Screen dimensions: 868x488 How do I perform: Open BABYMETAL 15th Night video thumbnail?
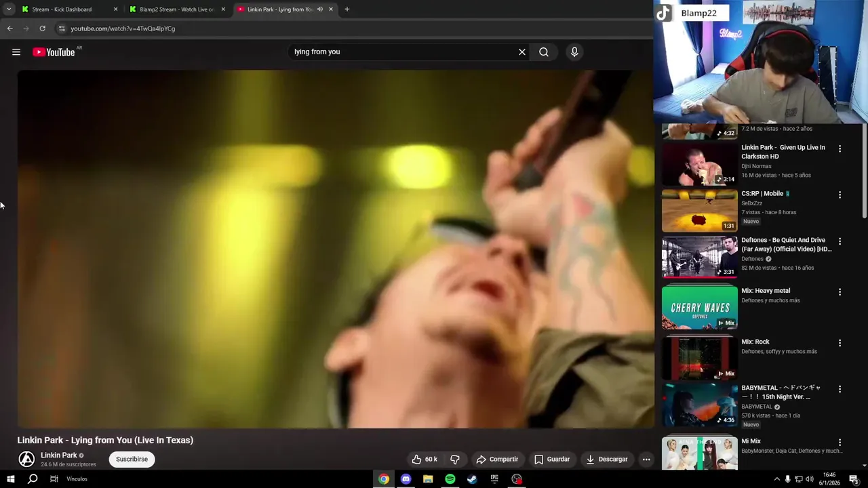[x=700, y=405]
